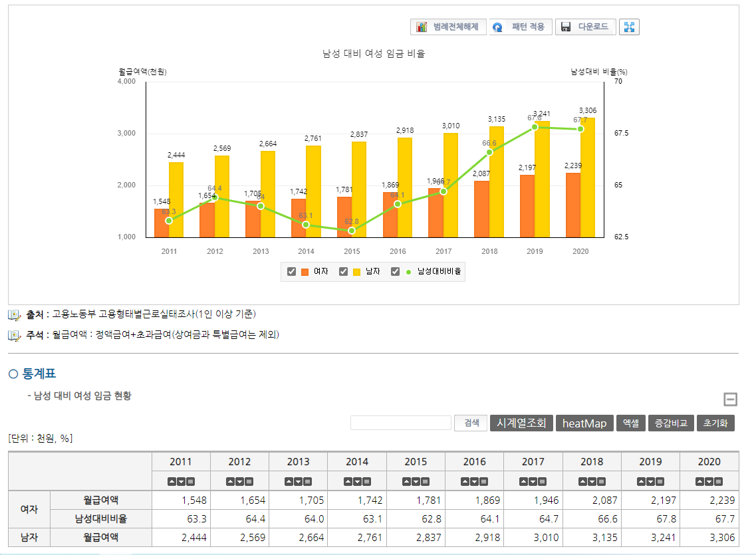This screenshot has height=555, width=756.
Task: Sort the 2013 column descending
Action: point(299,481)
